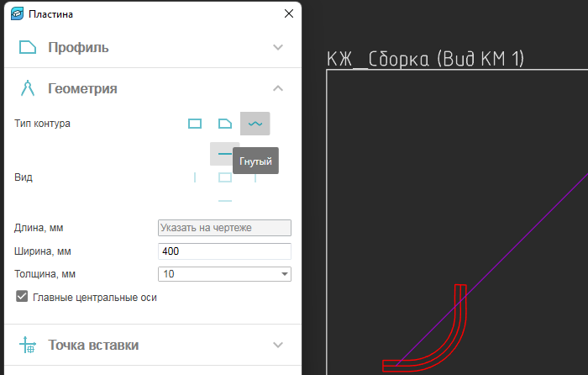Click the Точка вставки section icon
Viewport: 588px width, 375px height.
28,345
